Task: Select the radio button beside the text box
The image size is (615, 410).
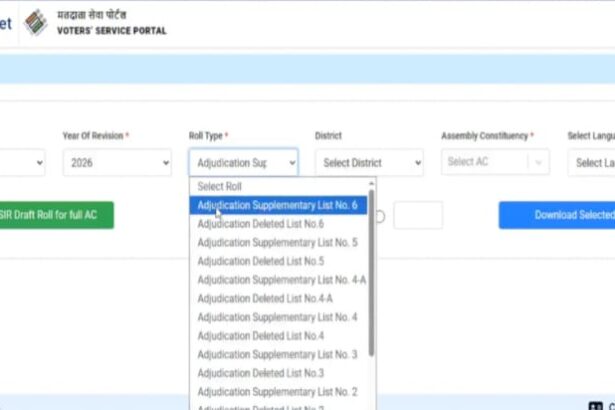Action: tap(380, 216)
